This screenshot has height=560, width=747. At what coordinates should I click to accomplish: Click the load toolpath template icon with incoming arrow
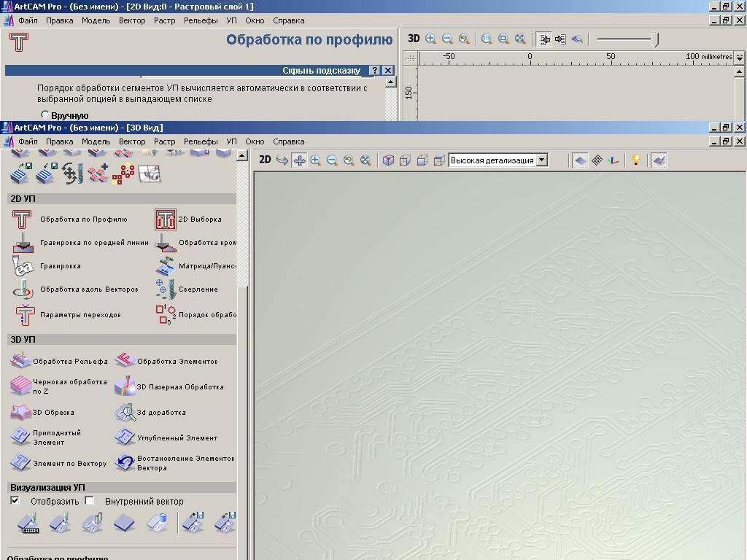pos(47,174)
